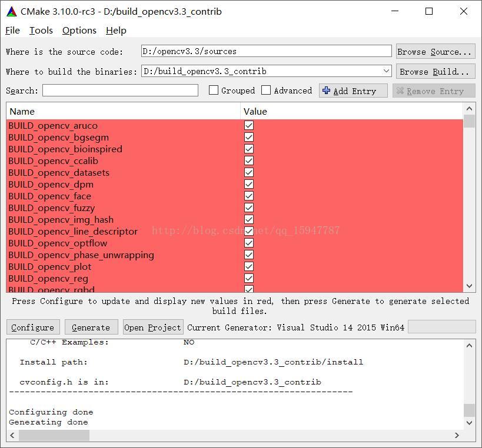Image resolution: width=482 pixels, height=448 pixels.
Task: Select the BUILD_opencv_line_descriptor entry name
Action: [73, 232]
